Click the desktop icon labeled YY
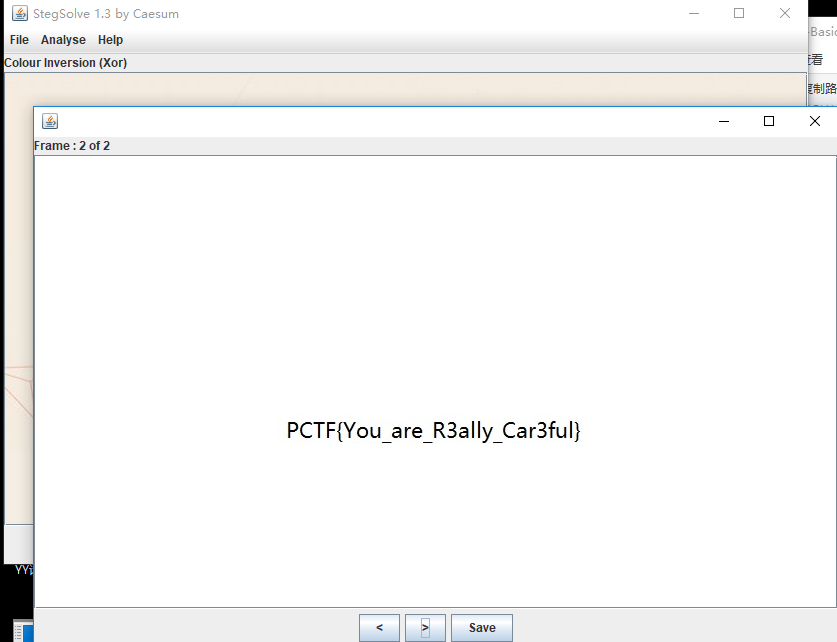 click(x=22, y=570)
